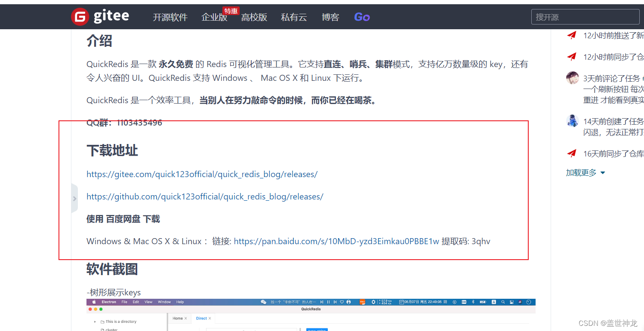
Task: Expand the left sidebar chevron handle
Action: [x=74, y=198]
